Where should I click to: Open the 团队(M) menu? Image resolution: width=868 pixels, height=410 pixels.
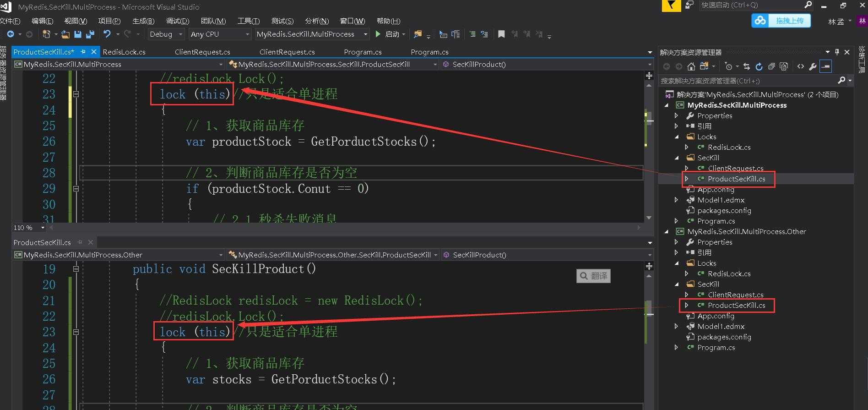[x=213, y=21]
